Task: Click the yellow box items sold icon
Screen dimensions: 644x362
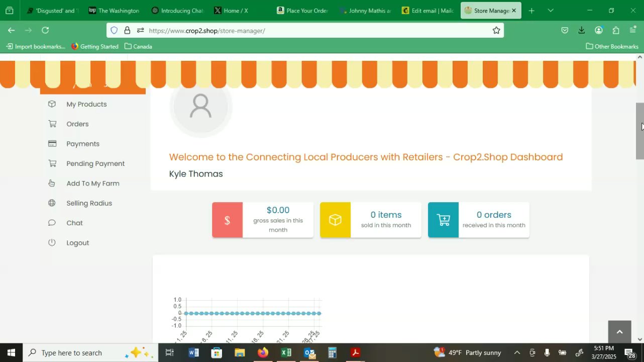Action: click(335, 220)
